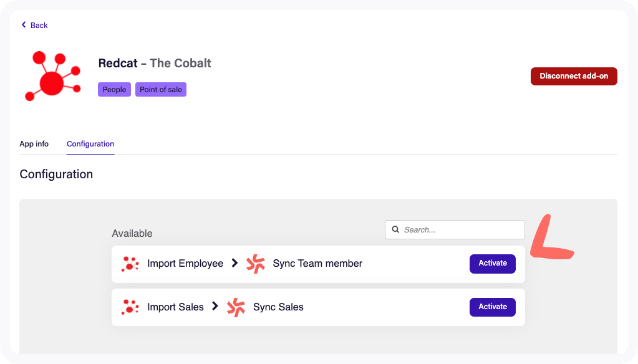Click the People tag
638x364 pixels.
point(114,90)
